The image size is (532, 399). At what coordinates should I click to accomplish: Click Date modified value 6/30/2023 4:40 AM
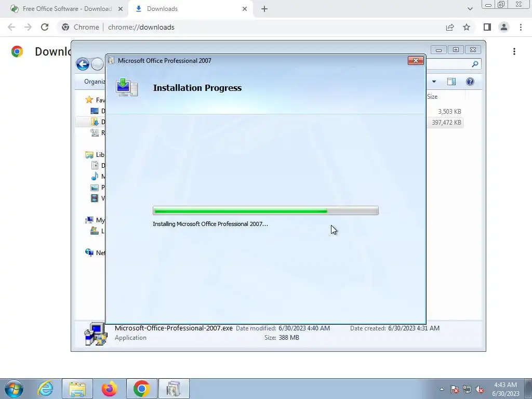pyautogui.click(x=304, y=328)
